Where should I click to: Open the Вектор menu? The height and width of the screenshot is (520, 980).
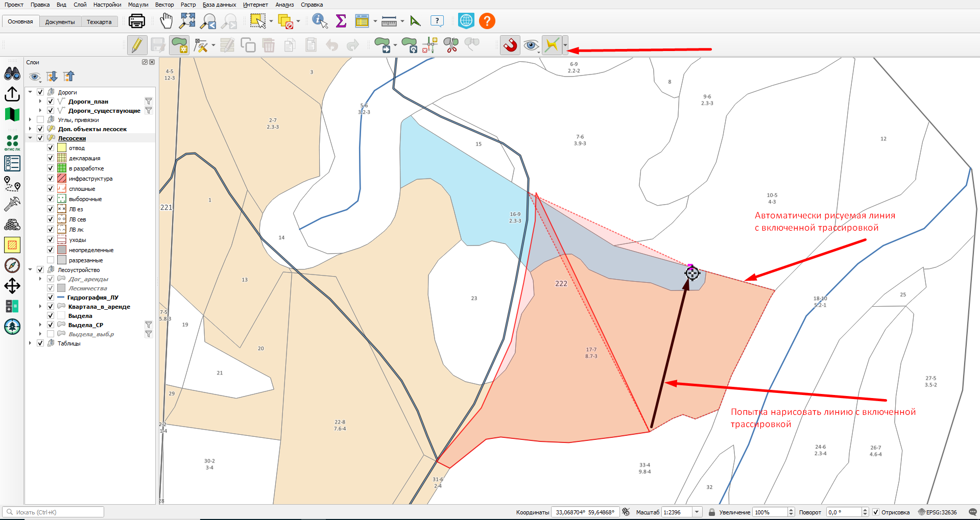click(x=164, y=5)
